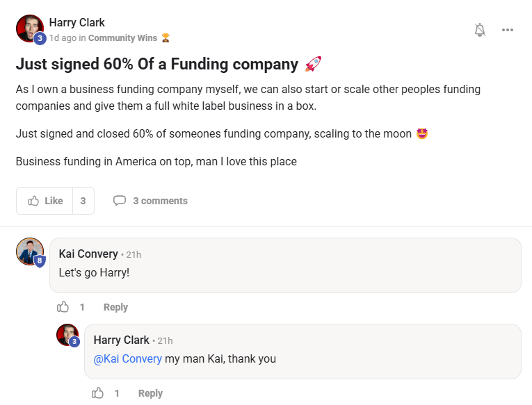Image resolution: width=532 pixels, height=405 pixels.
Task: Open the three-dot post options menu
Action: click(x=508, y=30)
